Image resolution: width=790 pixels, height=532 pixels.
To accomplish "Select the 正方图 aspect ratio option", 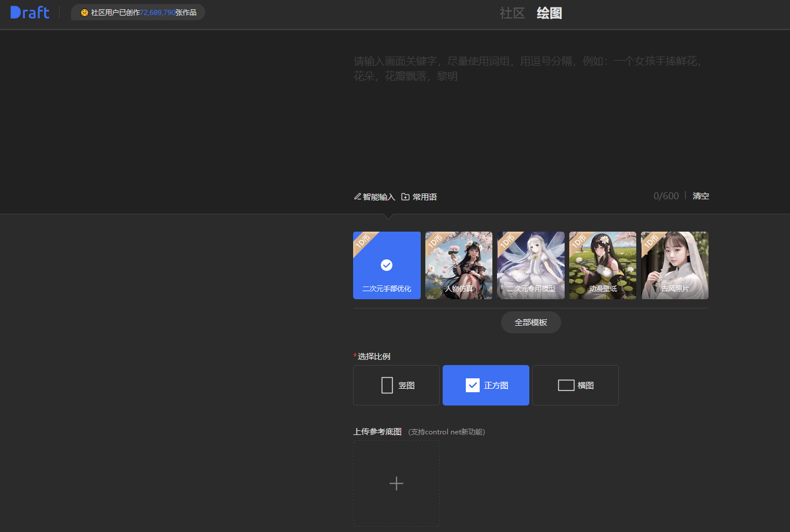I will pyautogui.click(x=486, y=385).
